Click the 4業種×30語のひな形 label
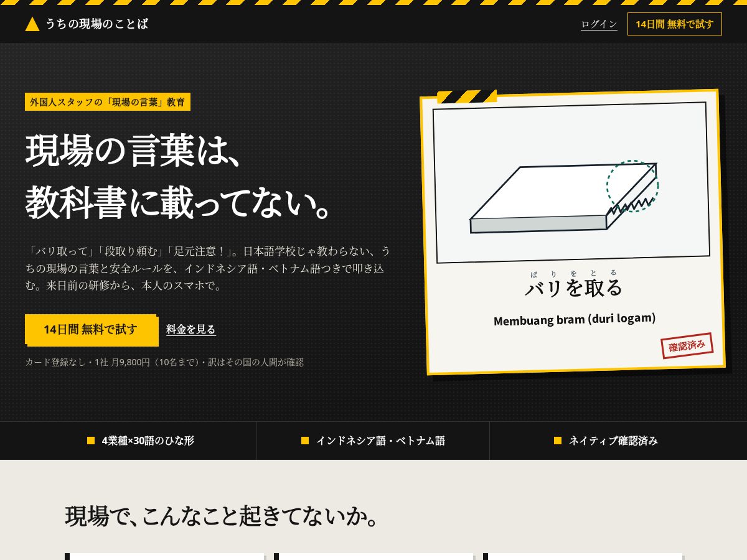This screenshot has width=747, height=560. coord(148,441)
